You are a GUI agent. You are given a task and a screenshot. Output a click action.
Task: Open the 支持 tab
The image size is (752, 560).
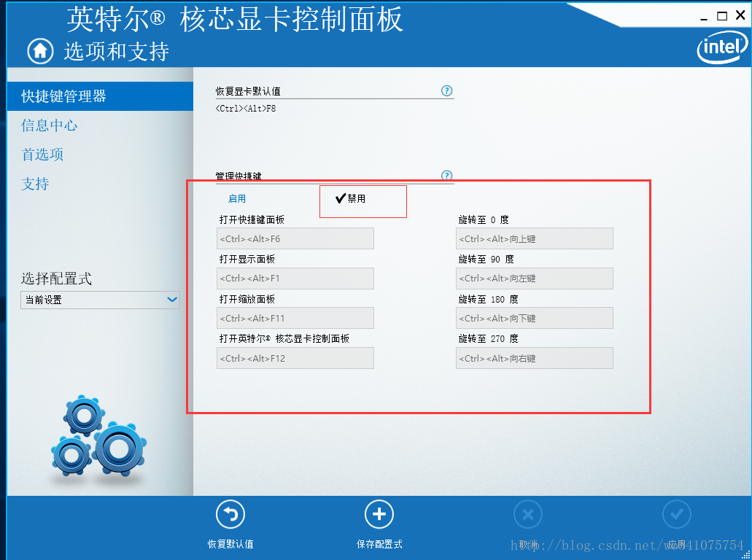point(35,184)
